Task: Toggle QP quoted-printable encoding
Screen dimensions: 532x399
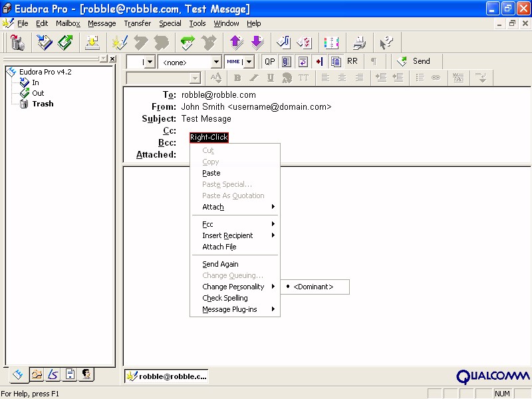Action: (x=270, y=61)
